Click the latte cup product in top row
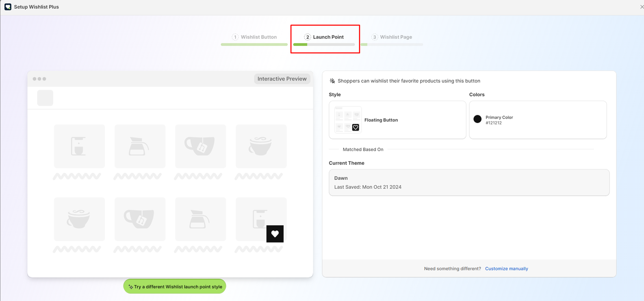 261,146
